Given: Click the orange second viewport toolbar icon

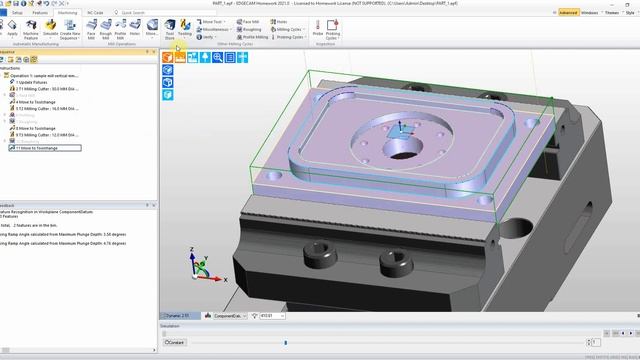Looking at the screenshot, I should pos(180,57).
